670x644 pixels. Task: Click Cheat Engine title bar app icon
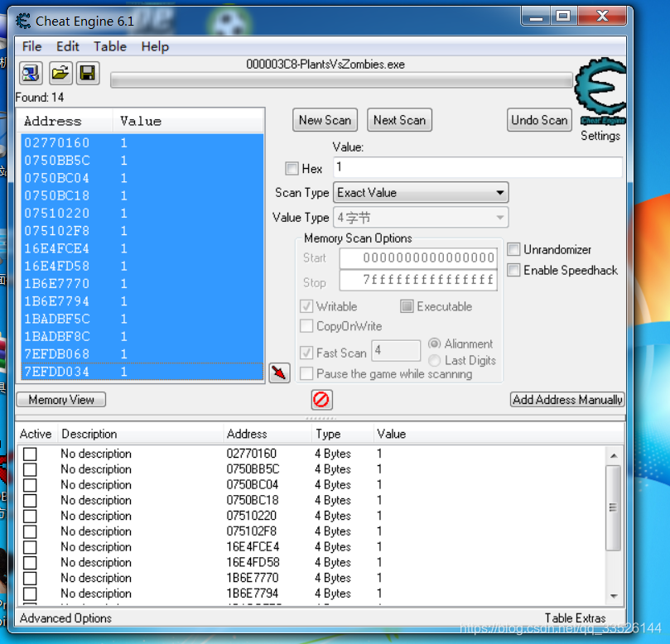pos(23,21)
